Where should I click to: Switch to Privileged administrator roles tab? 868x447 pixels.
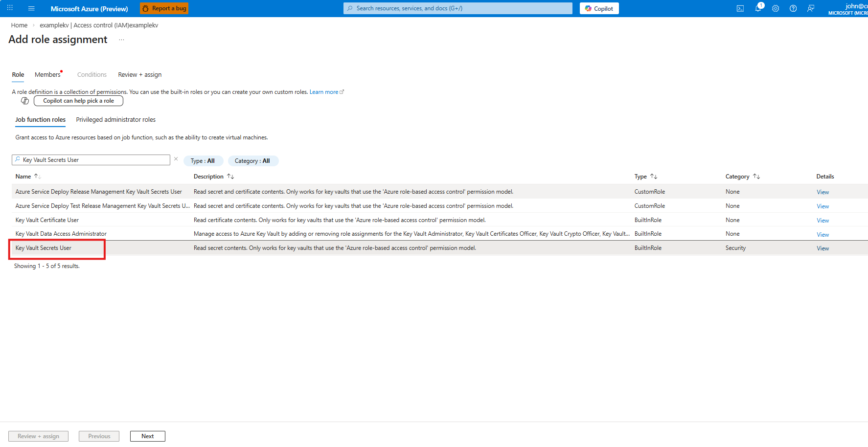tap(115, 120)
